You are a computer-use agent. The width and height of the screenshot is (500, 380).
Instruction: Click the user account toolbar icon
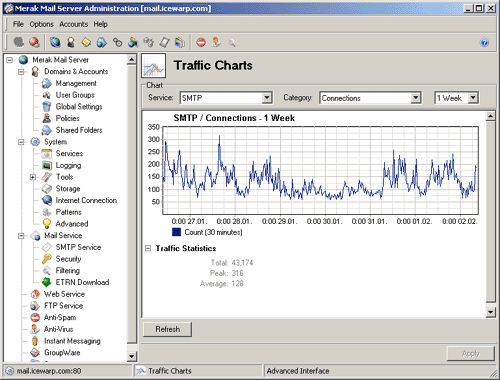tap(71, 42)
